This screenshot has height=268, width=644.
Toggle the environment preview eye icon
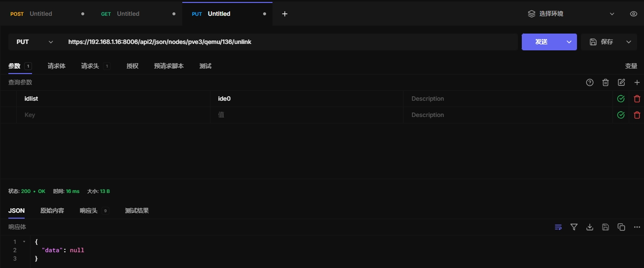pyautogui.click(x=634, y=14)
